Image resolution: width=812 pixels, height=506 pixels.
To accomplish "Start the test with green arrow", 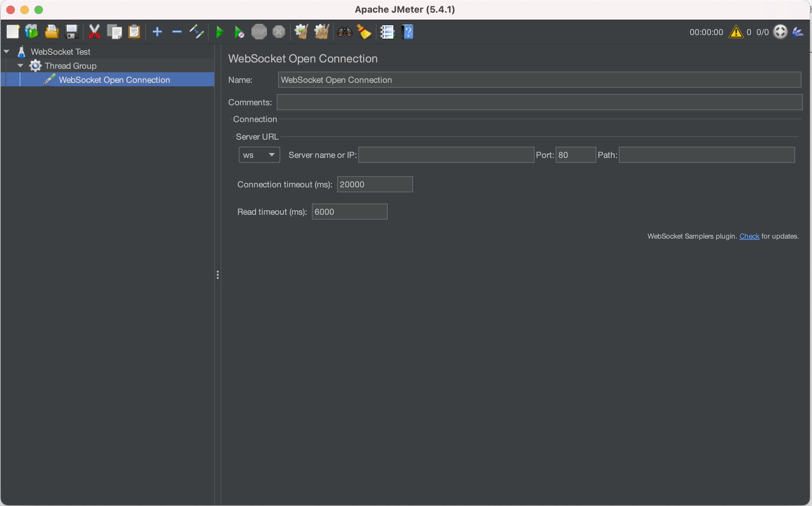I will coord(220,32).
